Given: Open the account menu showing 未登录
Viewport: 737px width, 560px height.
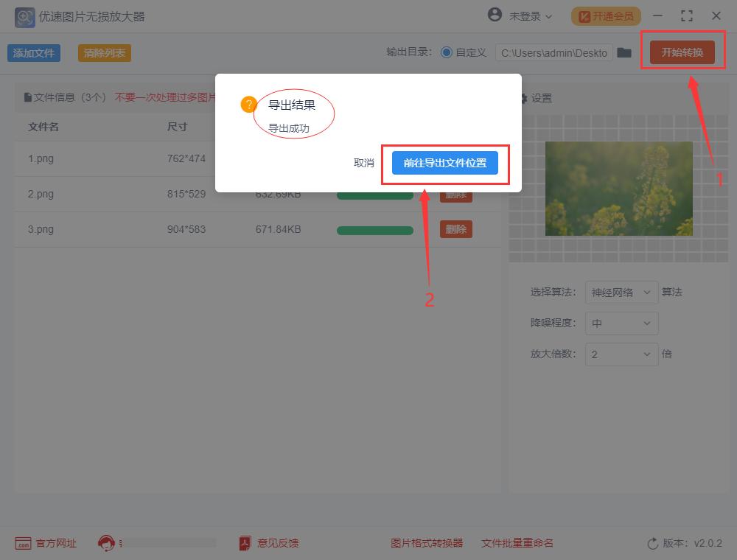Looking at the screenshot, I should 521,15.
